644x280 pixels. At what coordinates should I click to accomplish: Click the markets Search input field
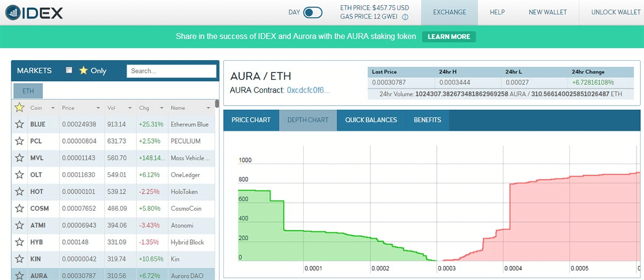point(171,71)
